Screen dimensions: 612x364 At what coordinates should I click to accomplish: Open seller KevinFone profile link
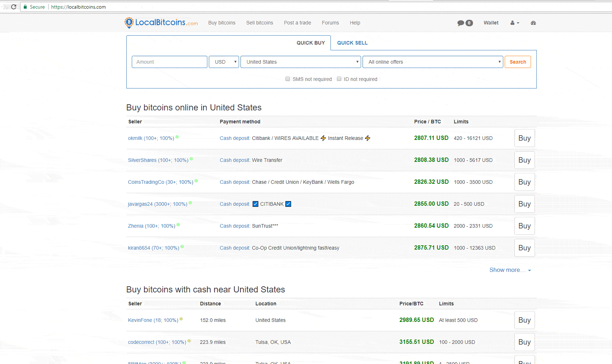pos(153,320)
